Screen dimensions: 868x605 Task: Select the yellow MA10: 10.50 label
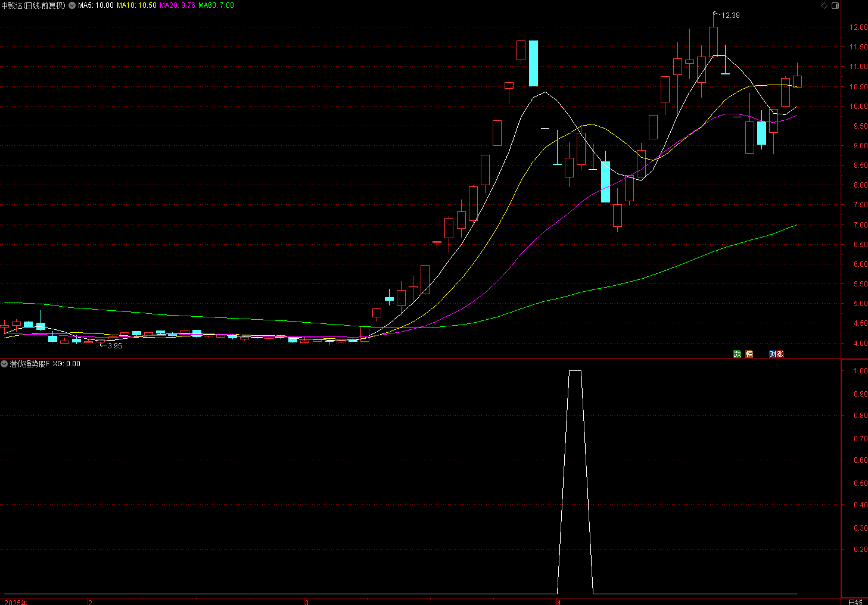136,5
